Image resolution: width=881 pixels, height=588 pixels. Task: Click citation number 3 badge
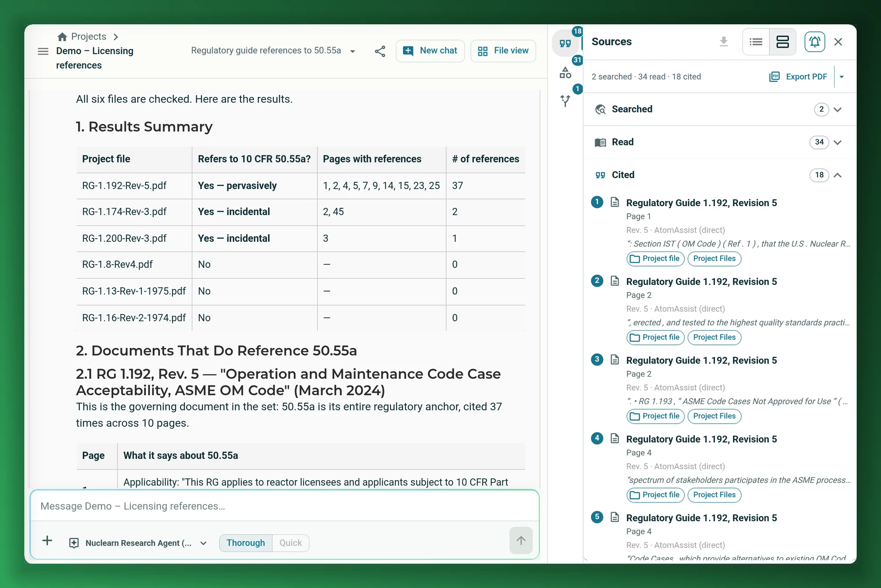pos(597,359)
